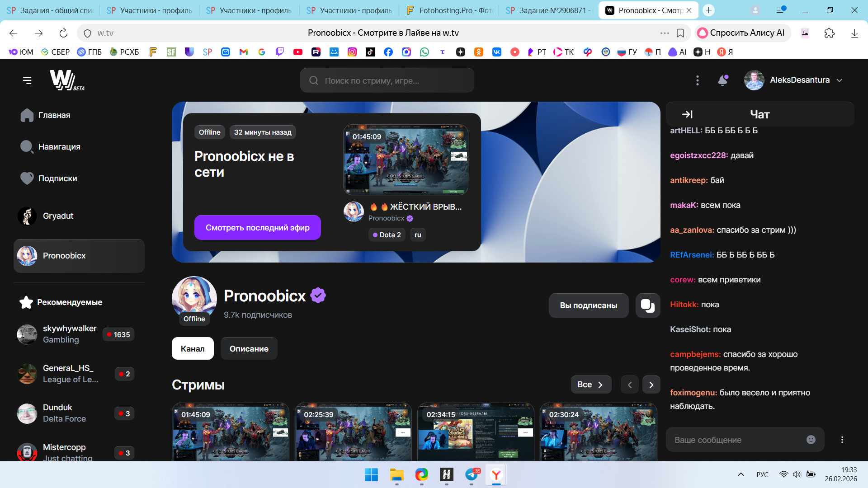868x488 pixels.
Task: Open the Gryadut channel in the sidebar
Action: point(58,216)
